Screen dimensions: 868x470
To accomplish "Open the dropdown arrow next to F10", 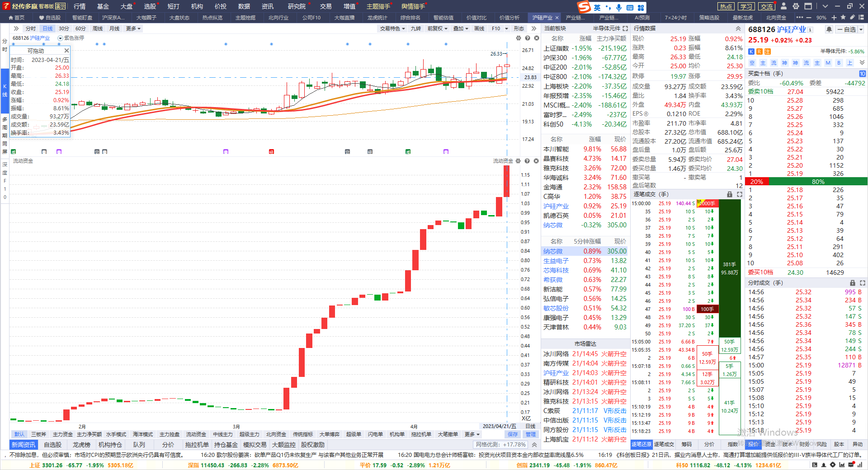I will 506,28.
